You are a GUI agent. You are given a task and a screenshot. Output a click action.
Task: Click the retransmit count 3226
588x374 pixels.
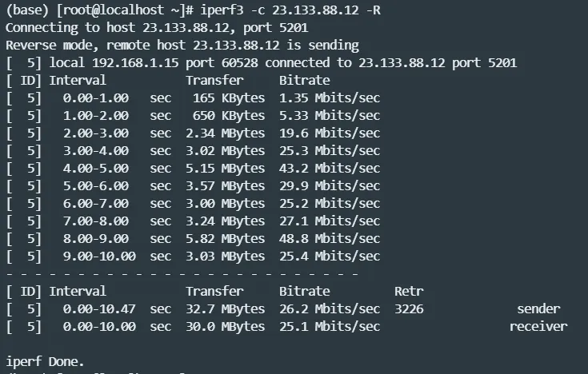409,308
